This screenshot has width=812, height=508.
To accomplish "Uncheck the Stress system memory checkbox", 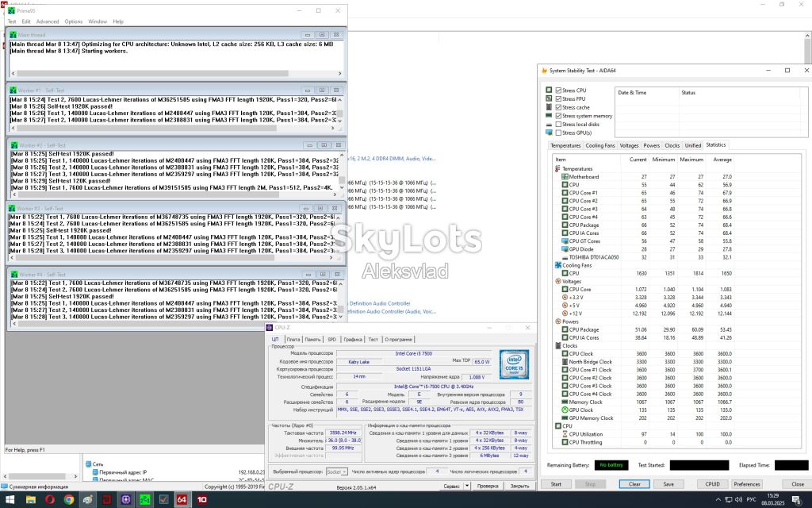I will tap(558, 116).
